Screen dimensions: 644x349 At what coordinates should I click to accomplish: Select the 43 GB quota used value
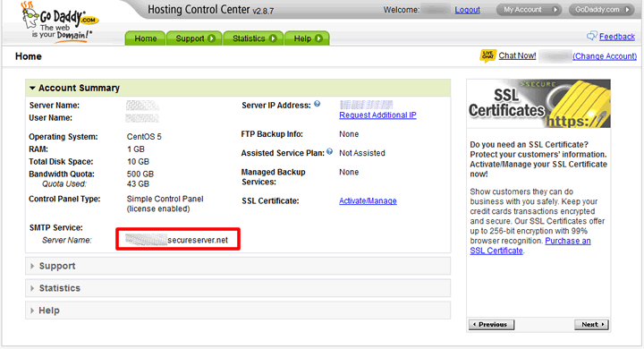tap(138, 183)
